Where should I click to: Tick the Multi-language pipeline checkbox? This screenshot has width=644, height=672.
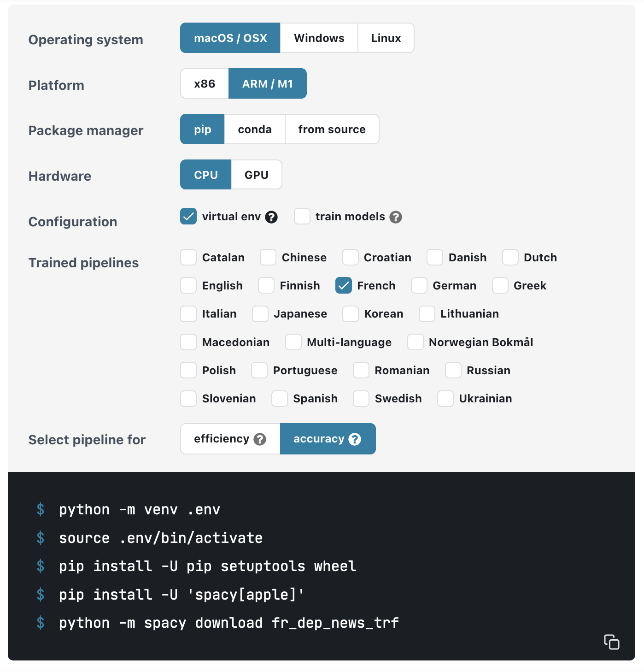293,342
